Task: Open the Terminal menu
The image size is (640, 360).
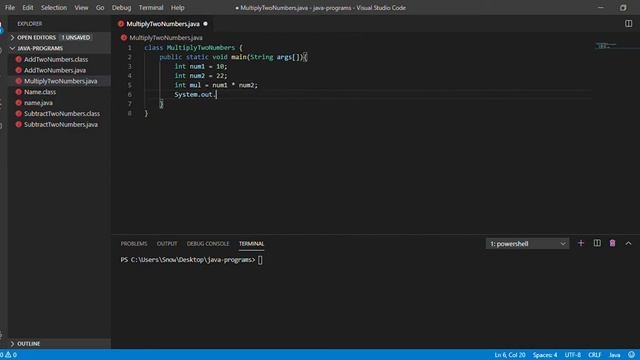Action: [151, 7]
